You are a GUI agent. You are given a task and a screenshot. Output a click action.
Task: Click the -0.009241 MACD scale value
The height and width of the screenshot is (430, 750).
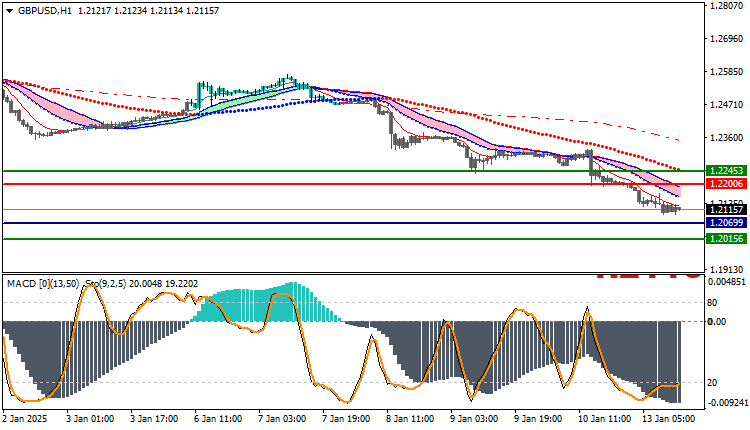726,403
